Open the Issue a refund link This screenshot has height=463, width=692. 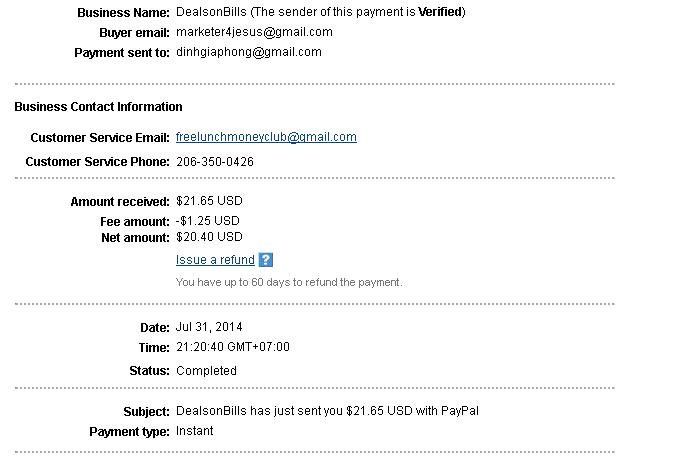(215, 260)
